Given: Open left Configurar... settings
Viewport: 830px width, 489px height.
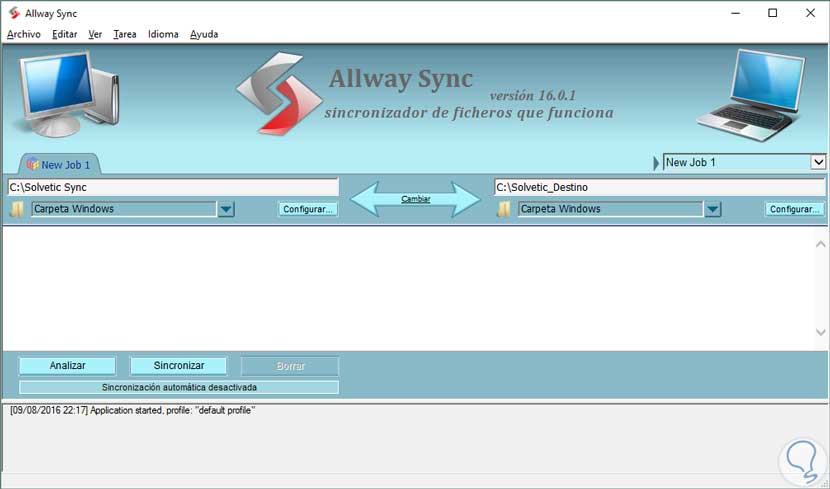Looking at the screenshot, I should coord(308,209).
